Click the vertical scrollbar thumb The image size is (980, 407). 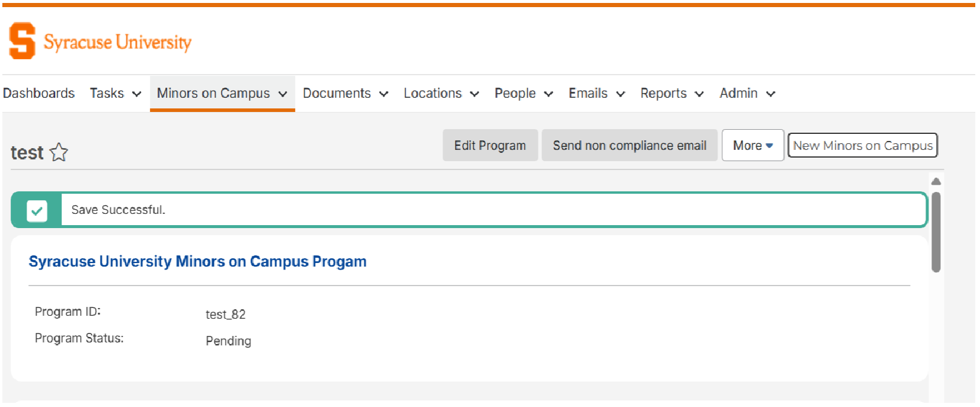[936, 231]
